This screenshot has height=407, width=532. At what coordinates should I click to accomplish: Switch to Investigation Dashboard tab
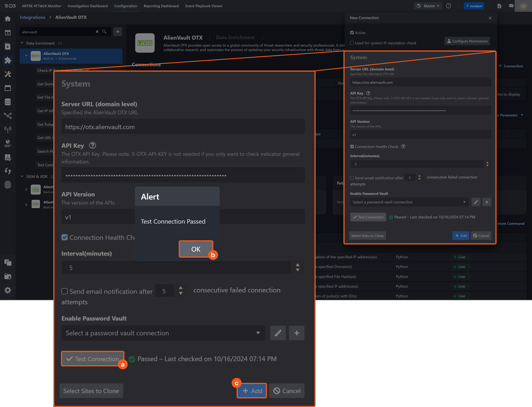tap(88, 6)
